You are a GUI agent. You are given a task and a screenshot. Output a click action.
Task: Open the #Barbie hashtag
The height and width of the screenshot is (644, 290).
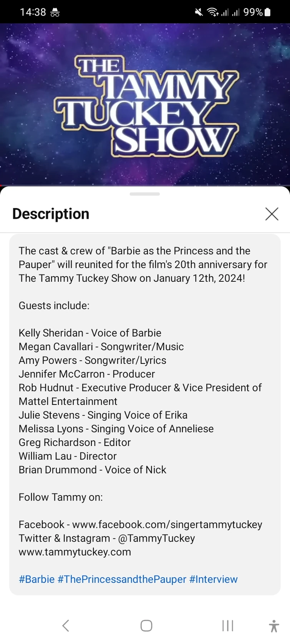pyautogui.click(x=36, y=579)
